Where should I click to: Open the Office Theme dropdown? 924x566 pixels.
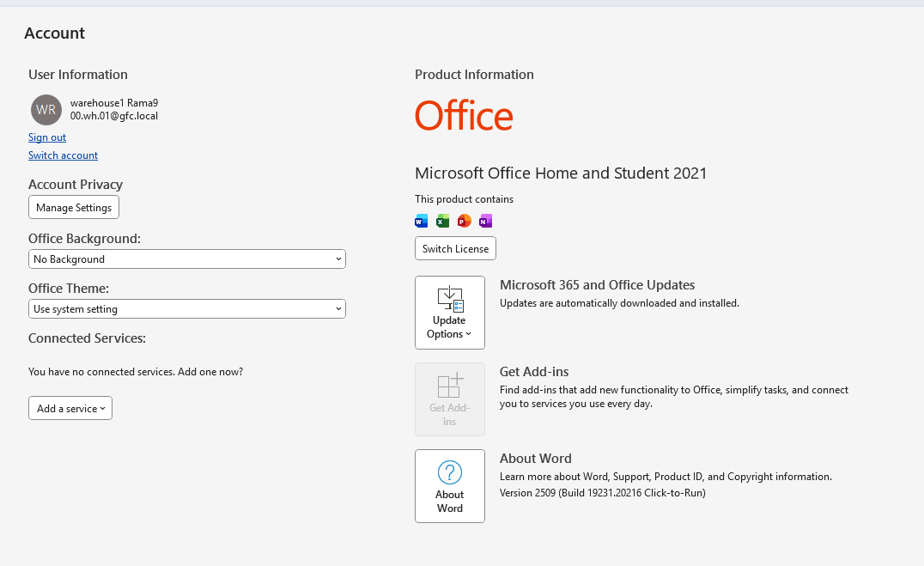[187, 309]
